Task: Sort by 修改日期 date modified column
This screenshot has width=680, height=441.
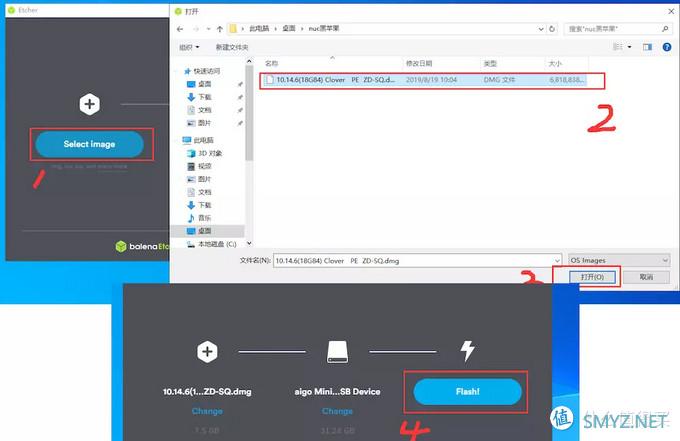Action: pos(419,63)
